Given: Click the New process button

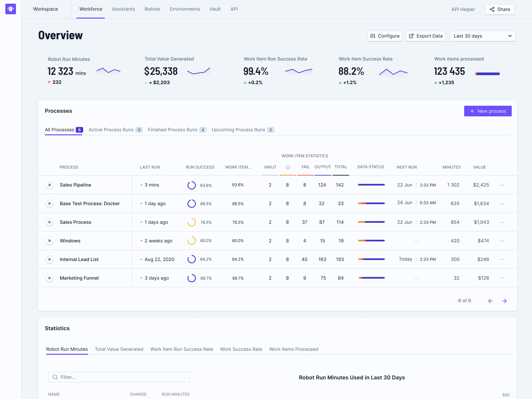Looking at the screenshot, I should (488, 111).
